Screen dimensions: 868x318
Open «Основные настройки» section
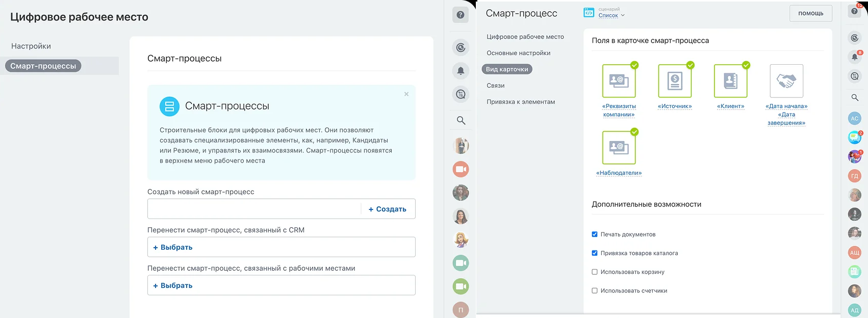(519, 53)
